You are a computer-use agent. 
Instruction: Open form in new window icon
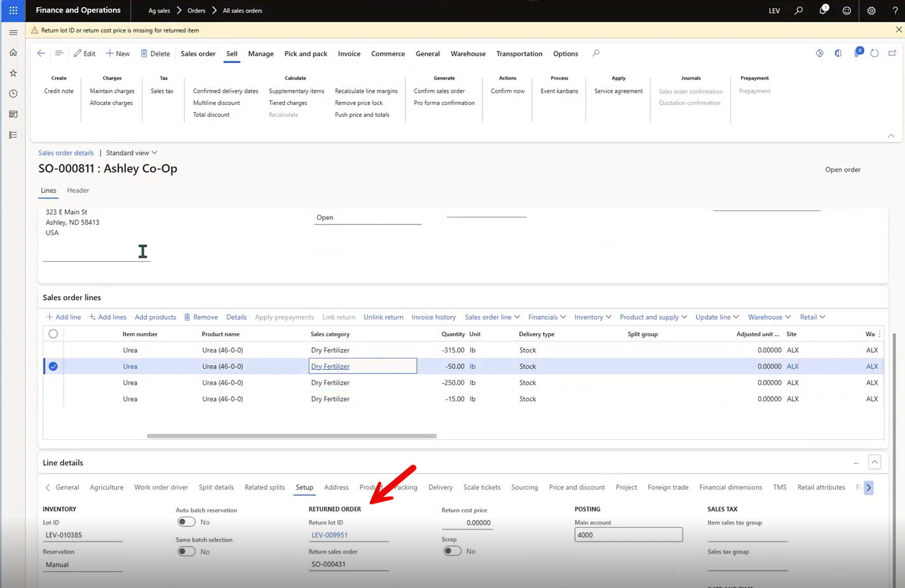(892, 53)
